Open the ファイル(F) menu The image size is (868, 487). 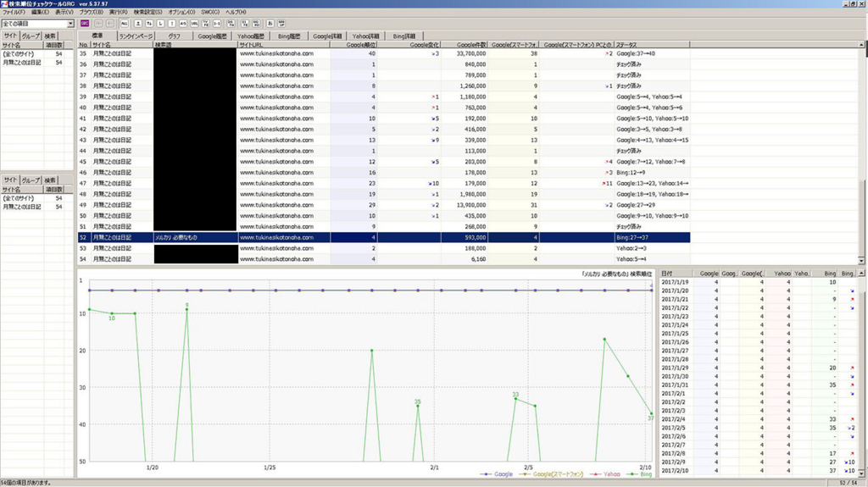click(x=14, y=12)
